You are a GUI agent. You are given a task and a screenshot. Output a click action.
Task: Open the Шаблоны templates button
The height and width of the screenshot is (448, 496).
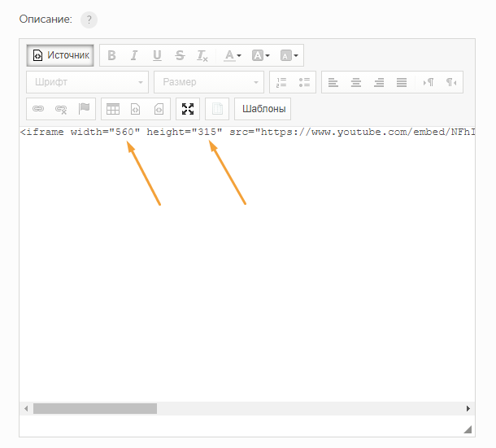click(x=262, y=108)
